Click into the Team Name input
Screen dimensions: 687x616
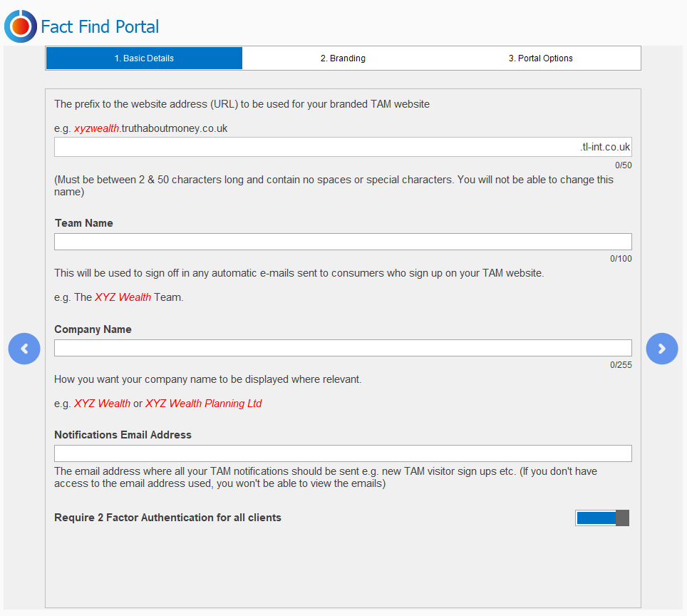[x=343, y=242]
